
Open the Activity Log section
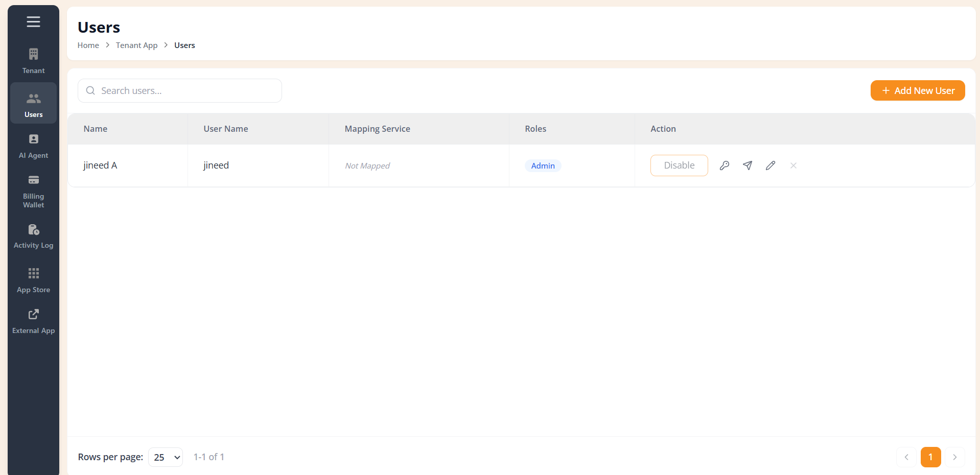[33, 236]
